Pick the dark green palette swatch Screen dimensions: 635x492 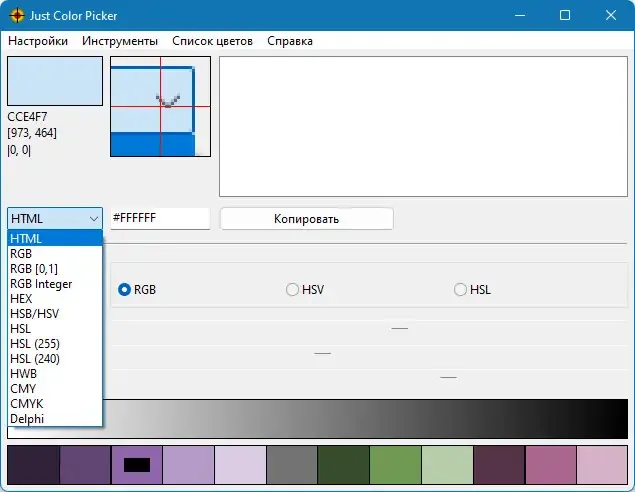point(344,465)
